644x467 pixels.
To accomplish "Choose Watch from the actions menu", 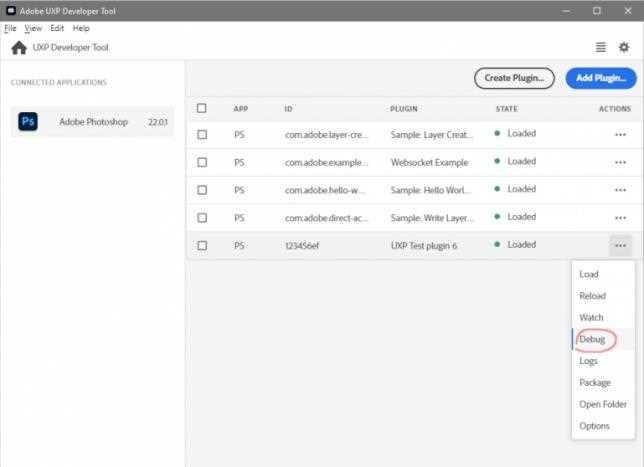I will pyautogui.click(x=603, y=317).
